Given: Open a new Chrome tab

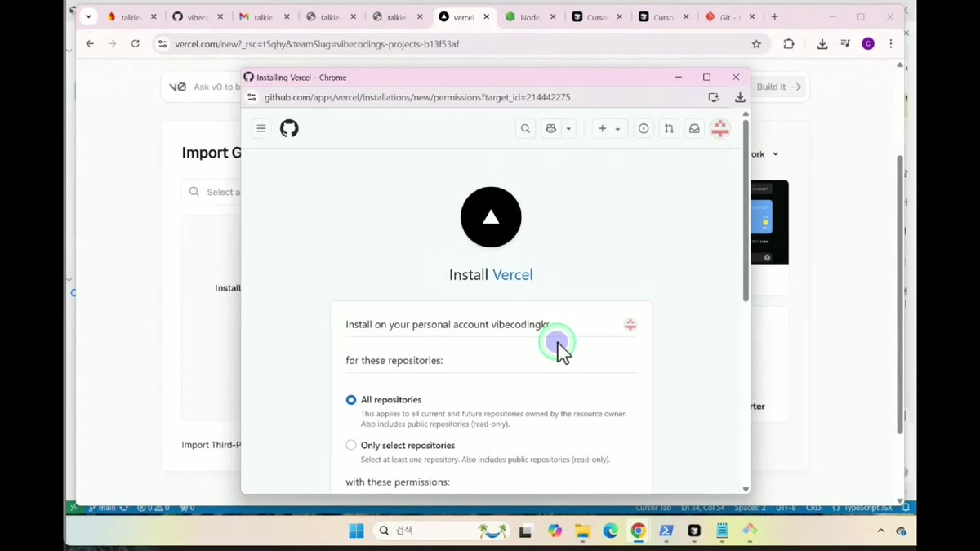Looking at the screenshot, I should click(x=774, y=16).
